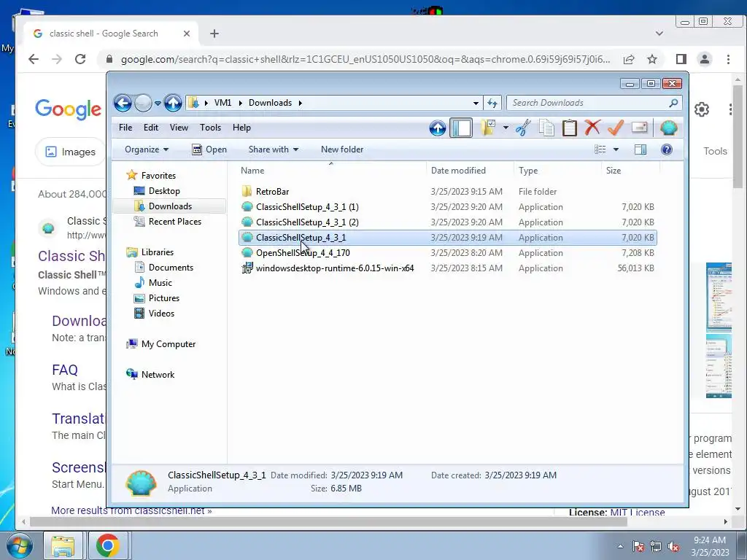Viewport: 747px width, 560px height.
Task: Click the refresh button beside address bar
Action: click(492, 103)
